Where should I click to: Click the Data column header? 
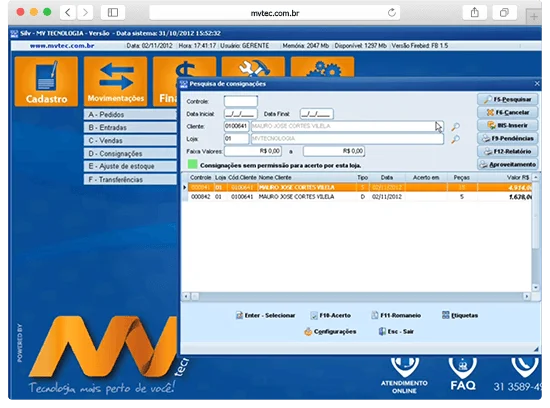click(387, 178)
